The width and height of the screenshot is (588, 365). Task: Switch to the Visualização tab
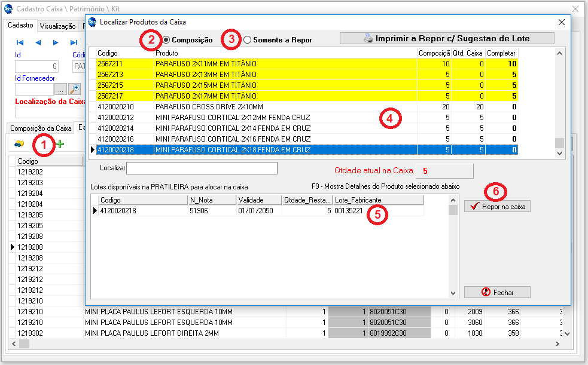point(57,26)
